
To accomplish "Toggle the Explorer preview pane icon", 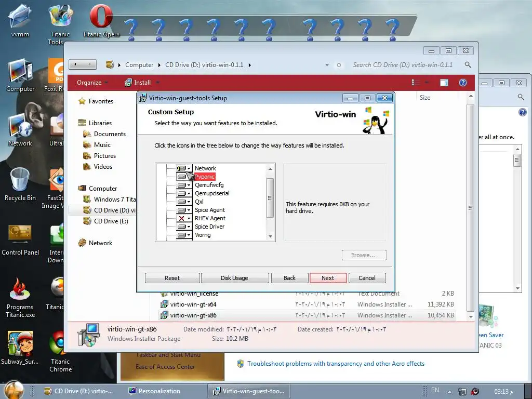I will (x=444, y=83).
